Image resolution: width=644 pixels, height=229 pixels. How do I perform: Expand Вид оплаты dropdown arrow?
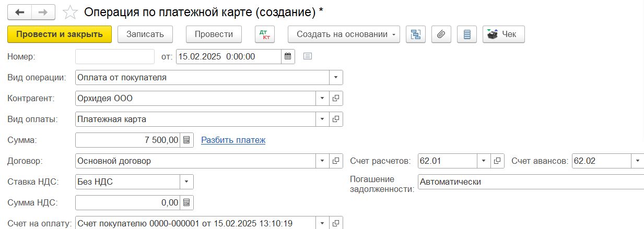pos(323,119)
